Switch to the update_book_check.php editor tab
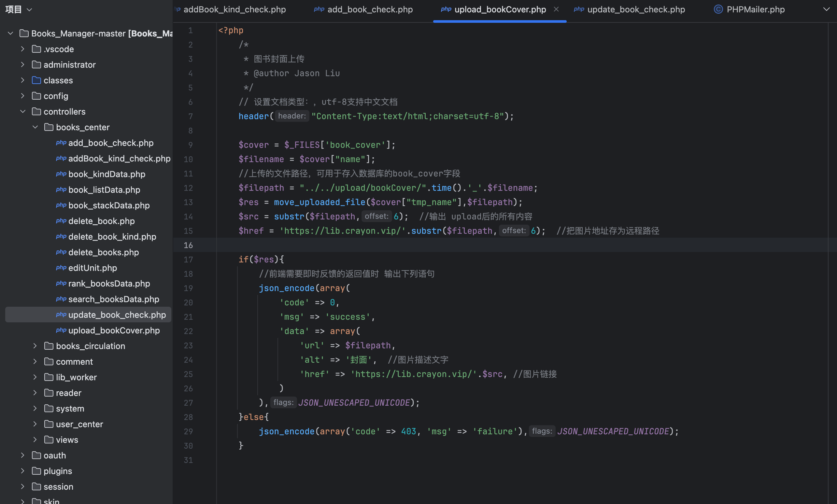 635,9
